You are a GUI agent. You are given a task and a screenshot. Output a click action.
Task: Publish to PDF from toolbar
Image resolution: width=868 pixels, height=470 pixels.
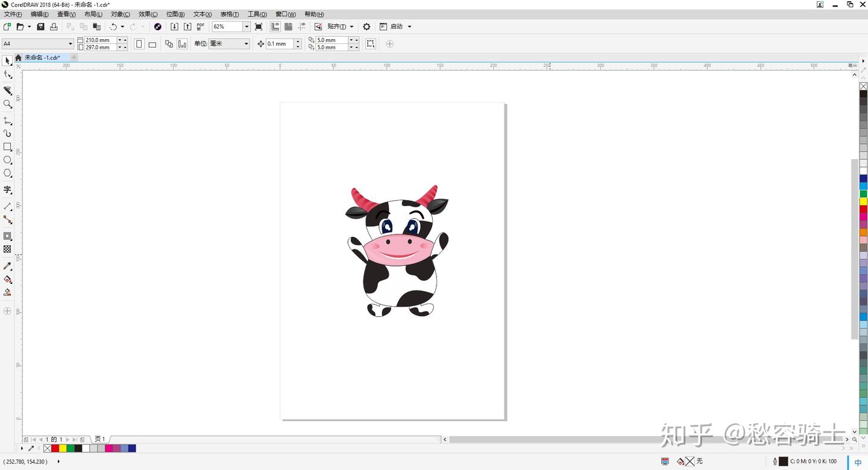click(201, 27)
